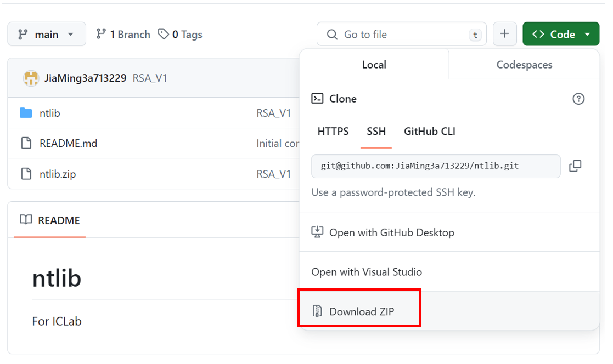This screenshot has width=613, height=364.
Task: Open the 1 Branch link
Action: pyautogui.click(x=123, y=35)
